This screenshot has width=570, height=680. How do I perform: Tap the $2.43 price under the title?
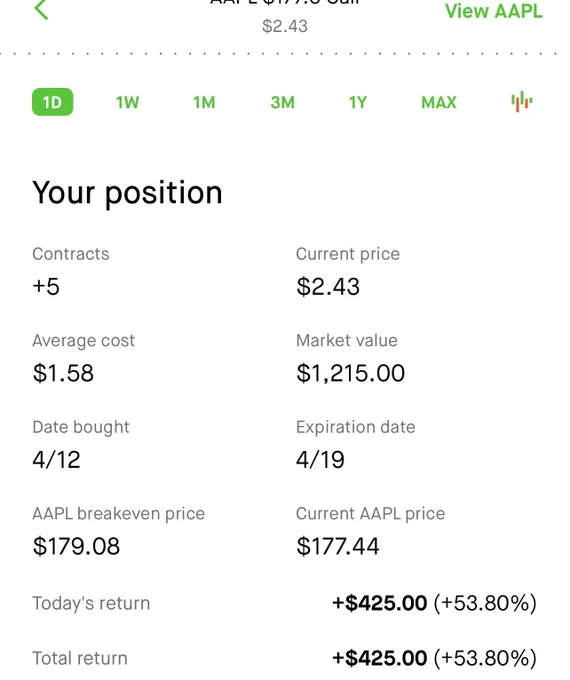click(285, 26)
